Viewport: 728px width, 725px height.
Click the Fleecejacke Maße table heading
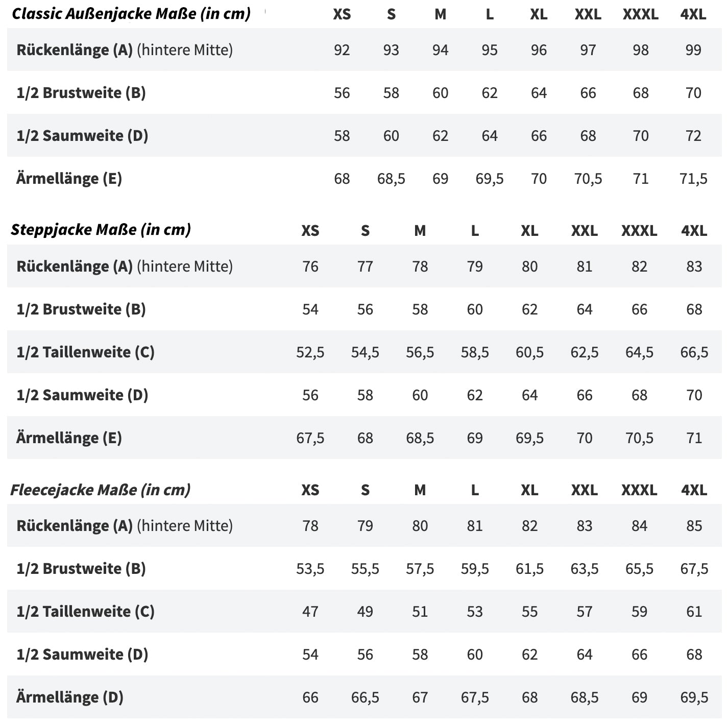(100, 490)
